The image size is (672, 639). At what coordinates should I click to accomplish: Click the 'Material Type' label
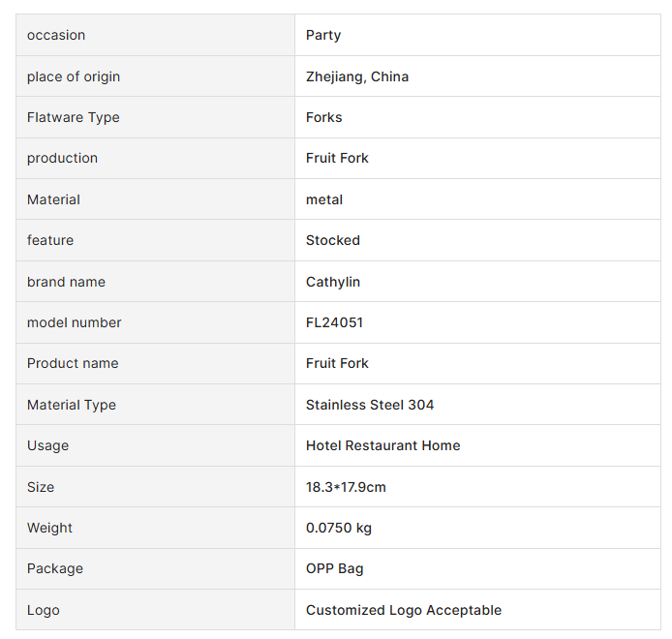click(72, 405)
